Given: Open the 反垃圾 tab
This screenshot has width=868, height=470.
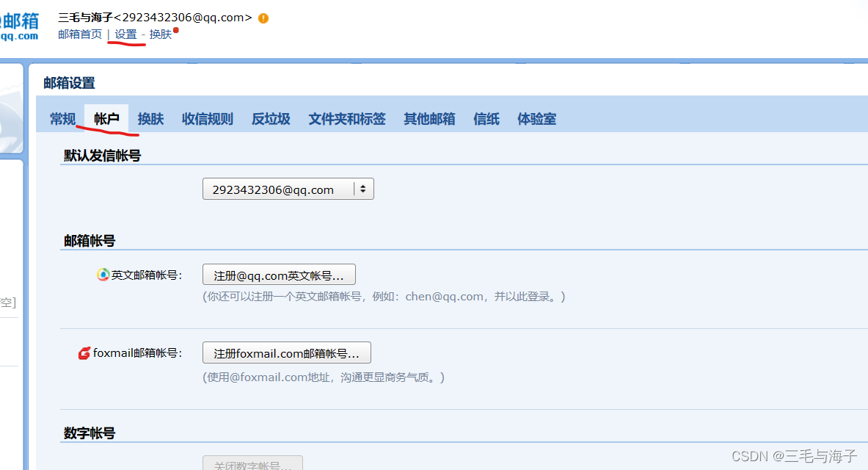Looking at the screenshot, I should point(271,119).
